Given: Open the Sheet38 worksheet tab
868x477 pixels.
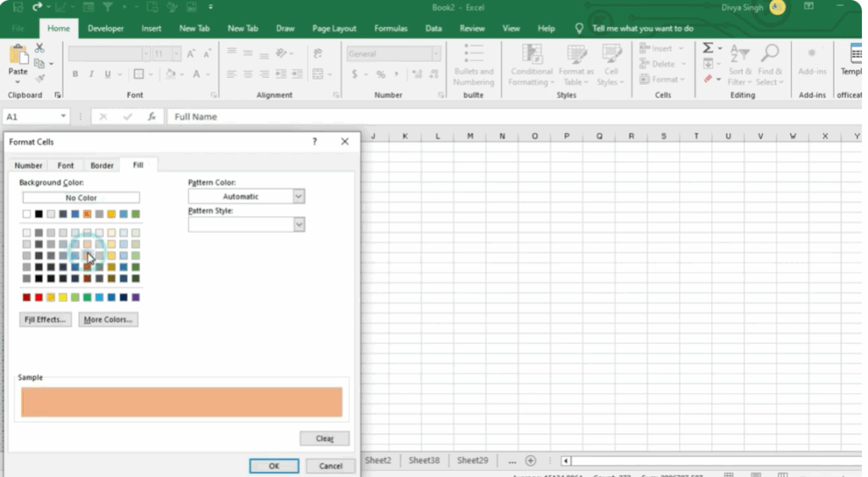Looking at the screenshot, I should tap(424, 461).
